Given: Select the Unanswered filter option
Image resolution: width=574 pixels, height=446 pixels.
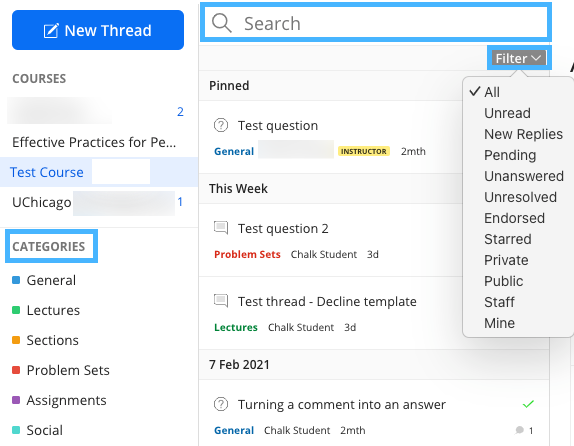Looking at the screenshot, I should 523,176.
